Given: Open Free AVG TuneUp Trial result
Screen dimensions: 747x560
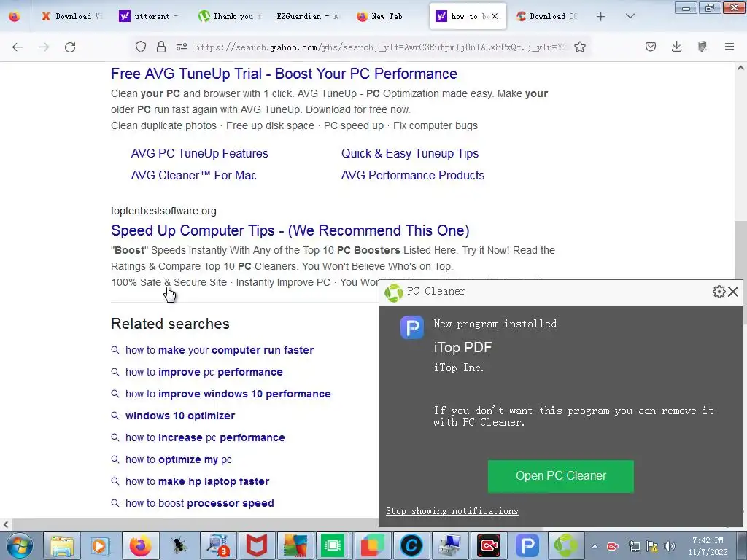Looking at the screenshot, I should pyautogui.click(x=284, y=74).
